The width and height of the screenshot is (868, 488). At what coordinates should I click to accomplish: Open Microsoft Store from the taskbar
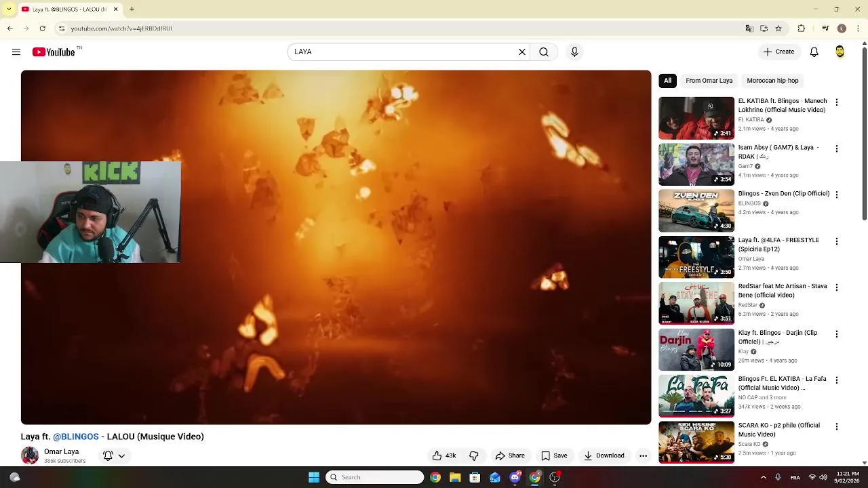475,477
